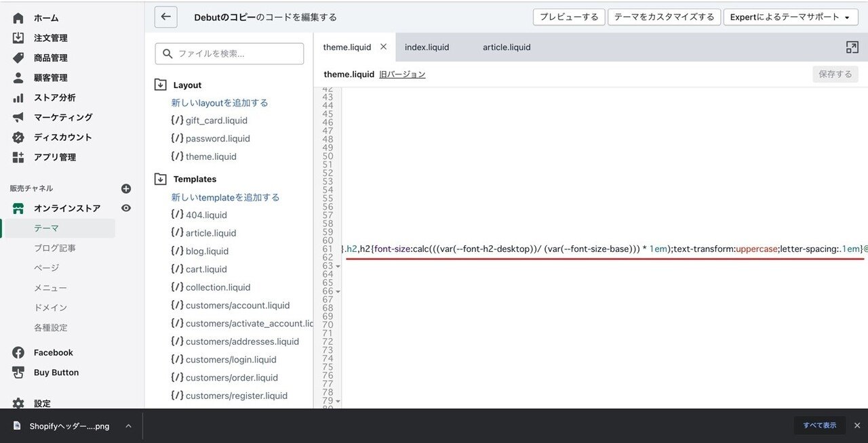Viewport: 868px width, 443px height.
Task: Open 注文管理 from the sidebar icon
Action: point(17,38)
